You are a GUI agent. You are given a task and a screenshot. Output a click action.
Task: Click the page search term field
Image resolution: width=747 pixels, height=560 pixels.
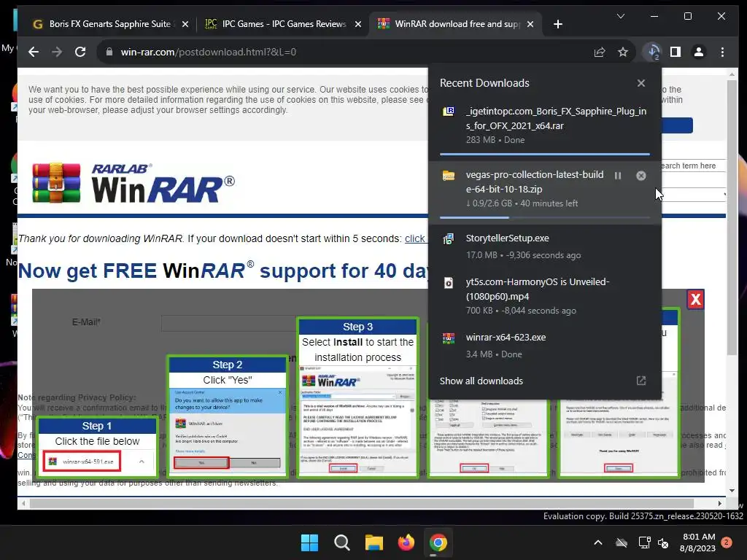(x=693, y=166)
